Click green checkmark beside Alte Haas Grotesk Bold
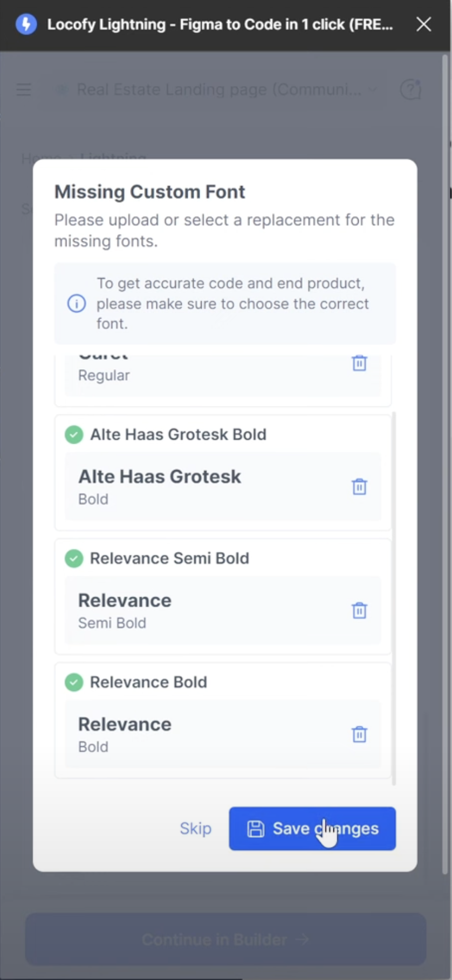The image size is (452, 980). (74, 434)
